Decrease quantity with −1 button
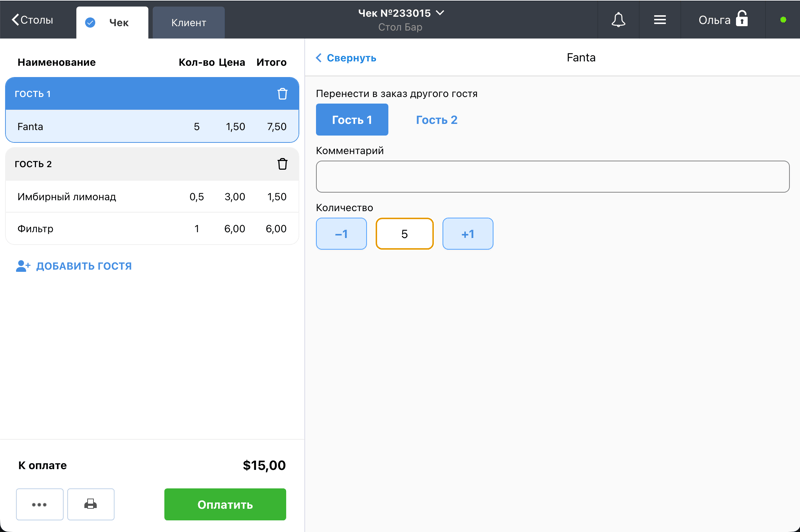 point(341,234)
